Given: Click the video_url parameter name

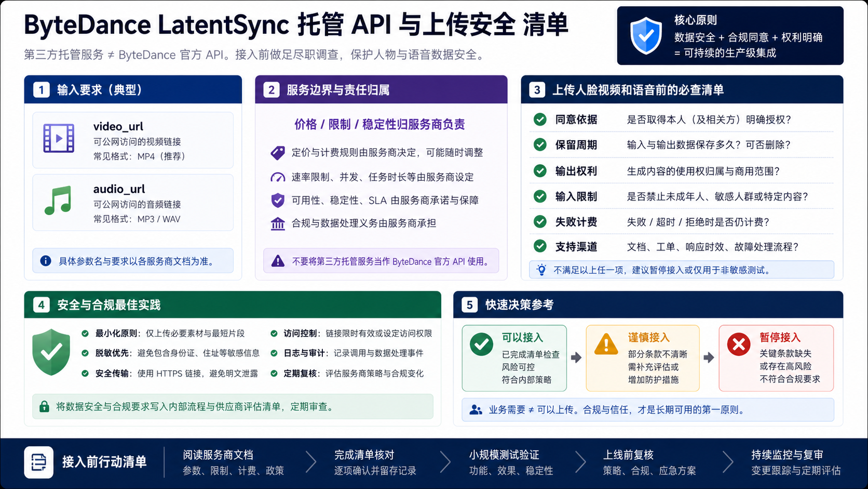Looking at the screenshot, I should click(118, 126).
